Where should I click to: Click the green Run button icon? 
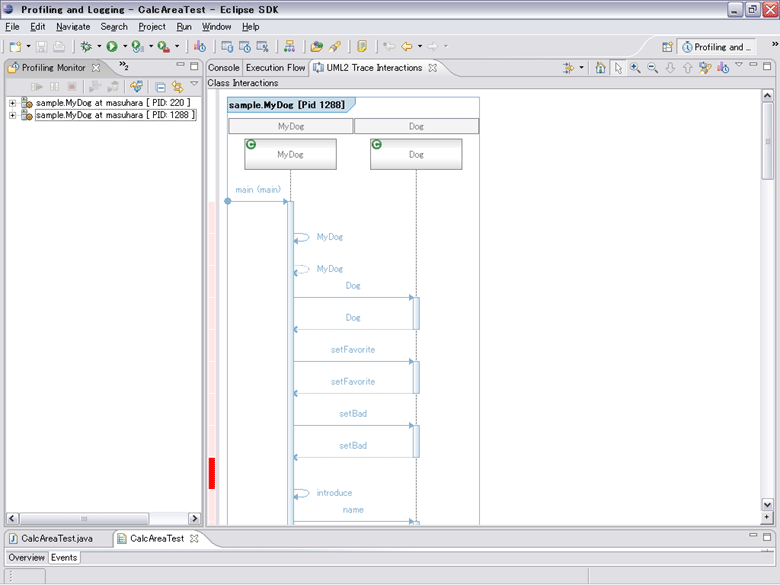click(x=112, y=47)
